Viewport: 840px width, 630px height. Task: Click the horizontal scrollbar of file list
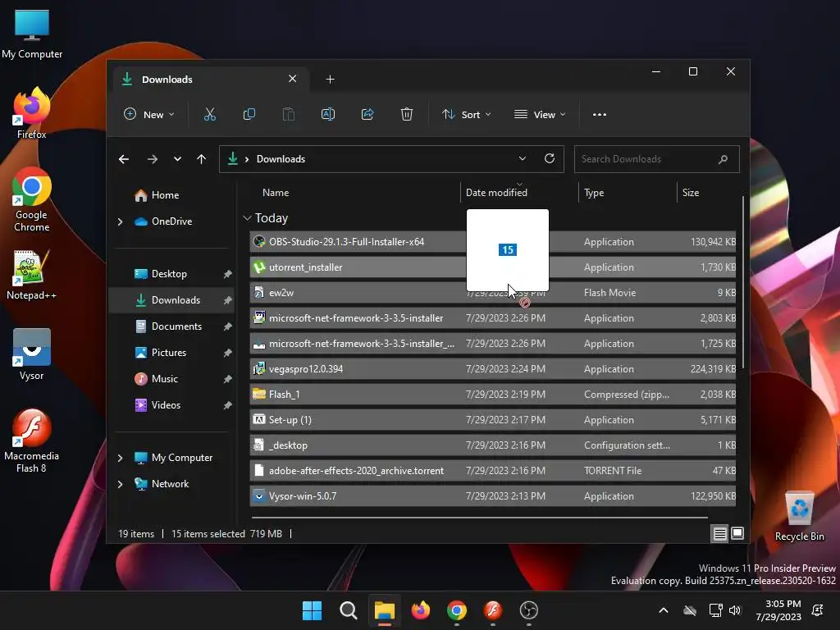coord(479,518)
